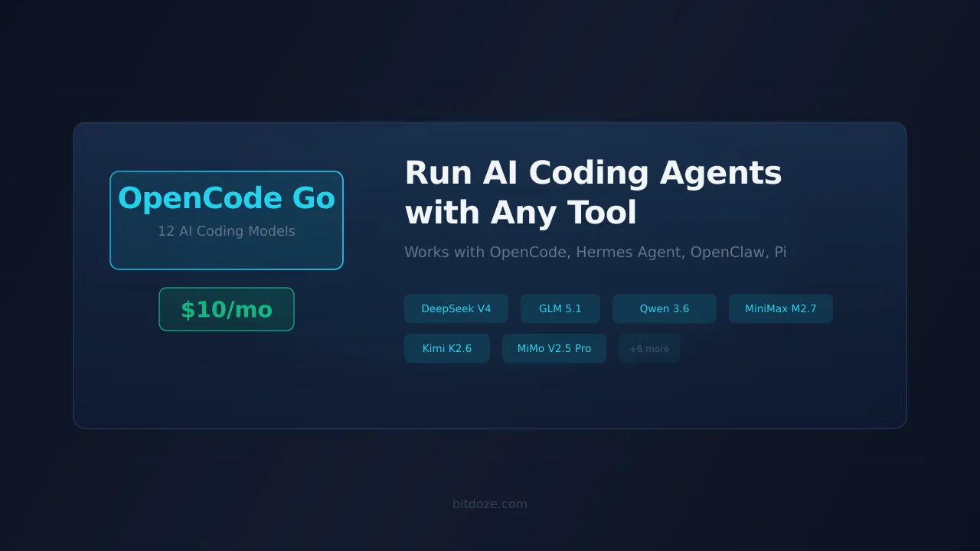The image size is (980, 551).
Task: Select the Kimi K2.6 chip
Action: 447,348
